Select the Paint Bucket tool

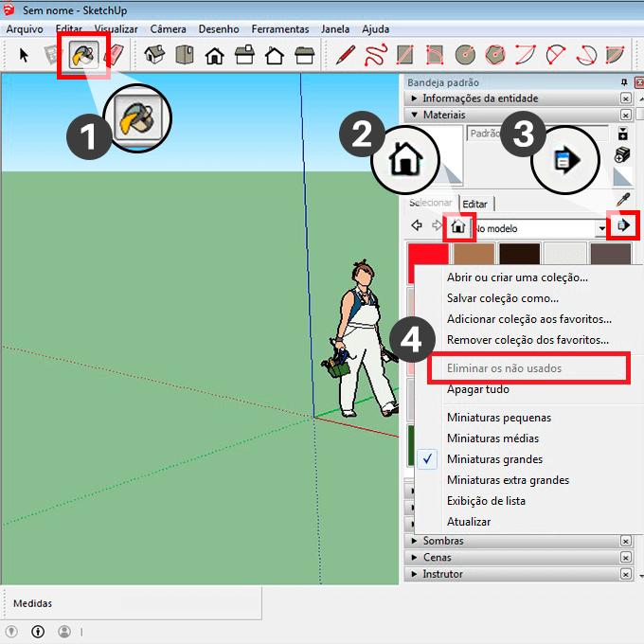83,55
